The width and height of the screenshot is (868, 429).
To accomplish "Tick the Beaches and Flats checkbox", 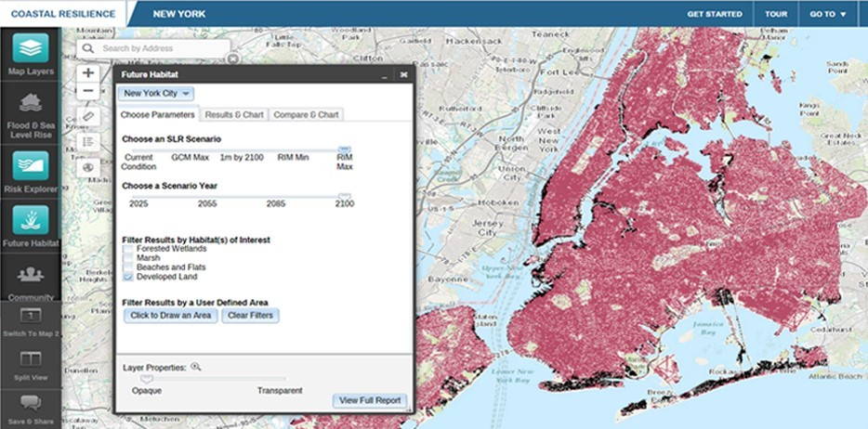I will (128, 267).
